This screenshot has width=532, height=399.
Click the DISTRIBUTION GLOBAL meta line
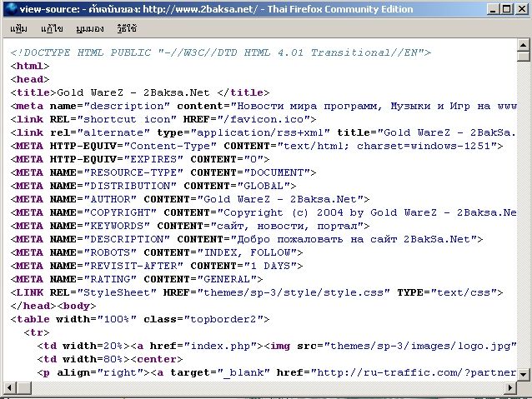coord(153,186)
